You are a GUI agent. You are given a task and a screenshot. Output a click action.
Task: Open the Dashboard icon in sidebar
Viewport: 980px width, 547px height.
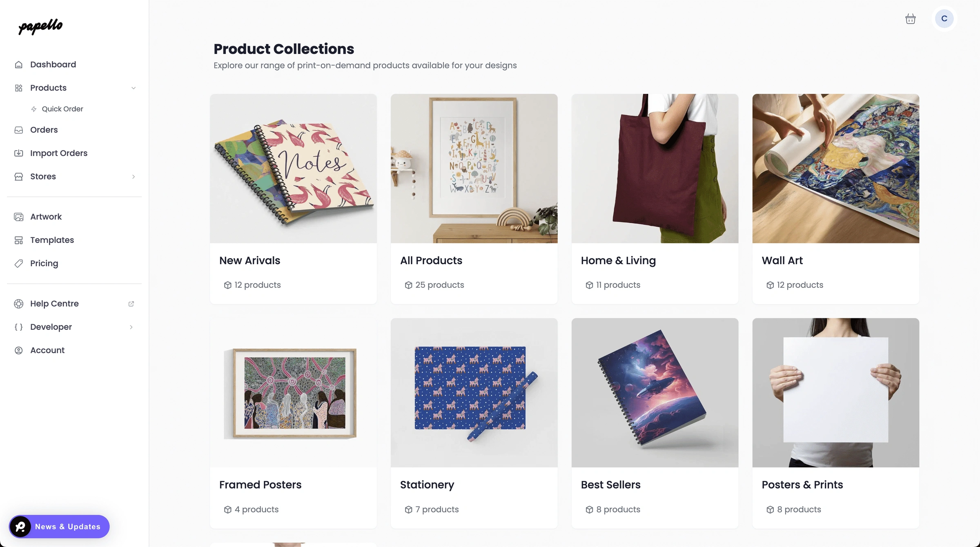point(19,64)
